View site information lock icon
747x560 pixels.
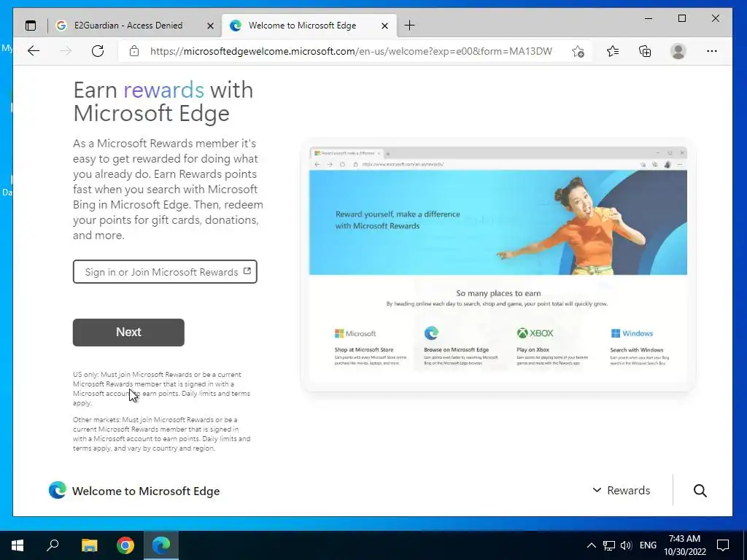pos(134,51)
